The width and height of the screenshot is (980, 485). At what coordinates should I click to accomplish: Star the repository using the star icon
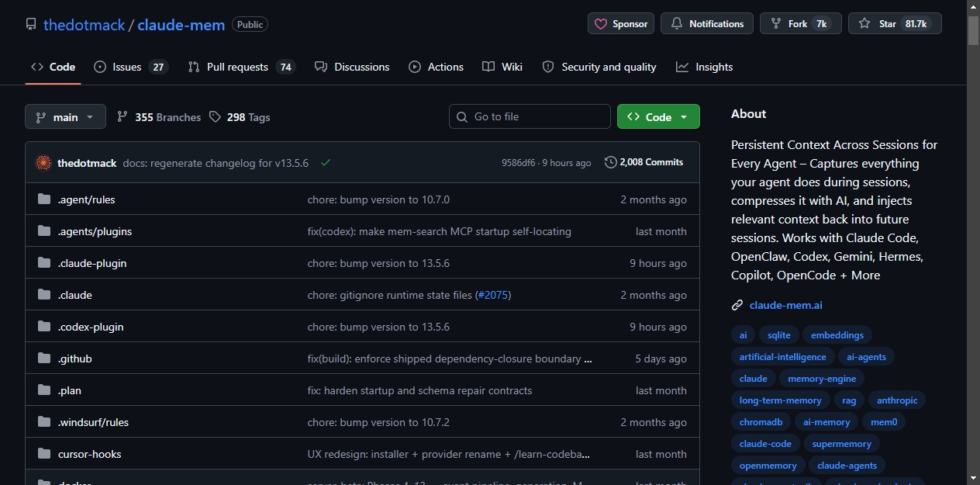(864, 24)
